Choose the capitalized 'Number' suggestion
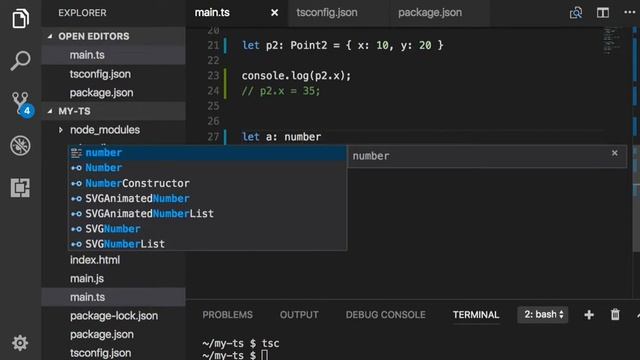 click(x=207, y=168)
